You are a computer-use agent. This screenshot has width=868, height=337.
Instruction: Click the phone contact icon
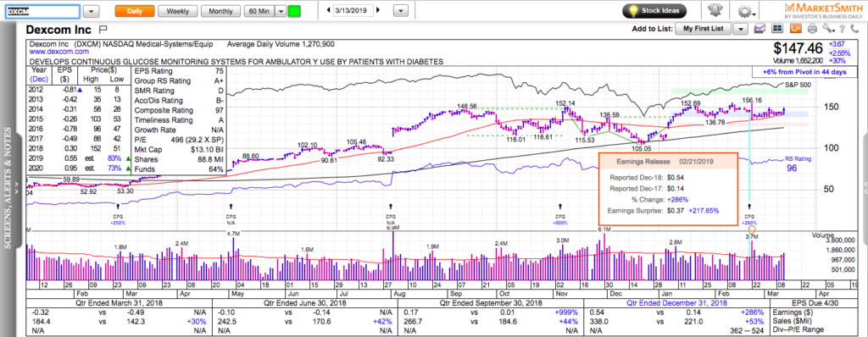click(x=854, y=29)
